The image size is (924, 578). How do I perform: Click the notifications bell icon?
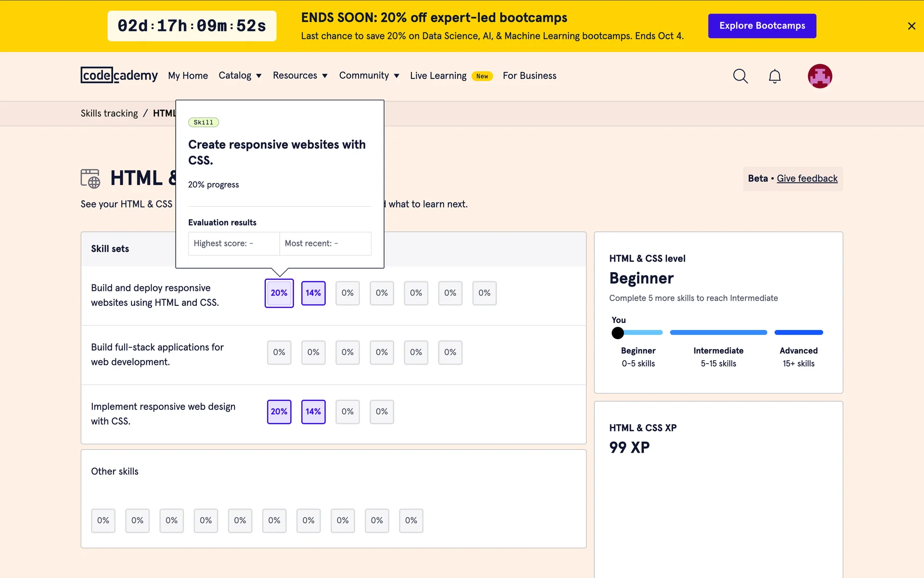coord(774,76)
